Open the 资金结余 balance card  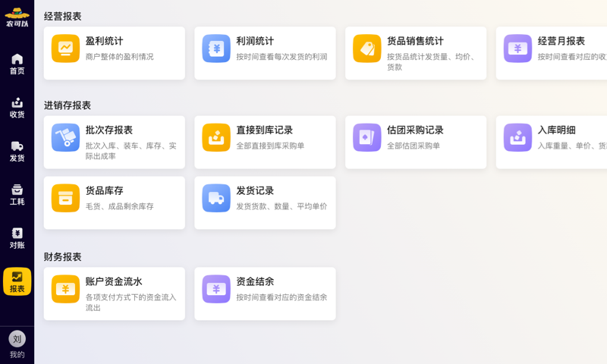point(265,293)
